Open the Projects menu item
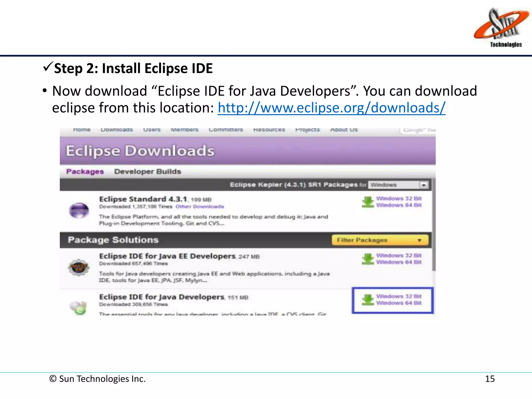 click(x=308, y=130)
